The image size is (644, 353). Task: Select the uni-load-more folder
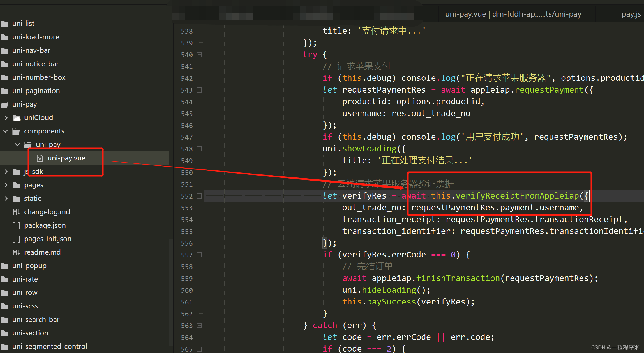point(36,37)
